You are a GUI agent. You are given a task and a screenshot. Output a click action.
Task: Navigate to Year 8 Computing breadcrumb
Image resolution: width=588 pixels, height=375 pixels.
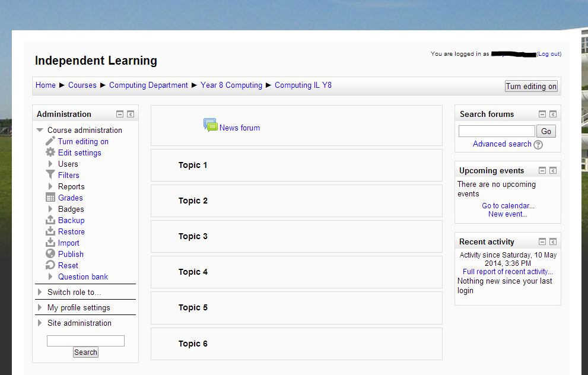(x=231, y=85)
